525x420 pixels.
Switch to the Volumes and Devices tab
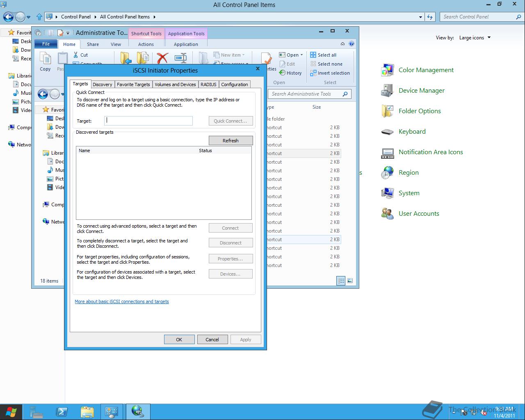point(175,84)
